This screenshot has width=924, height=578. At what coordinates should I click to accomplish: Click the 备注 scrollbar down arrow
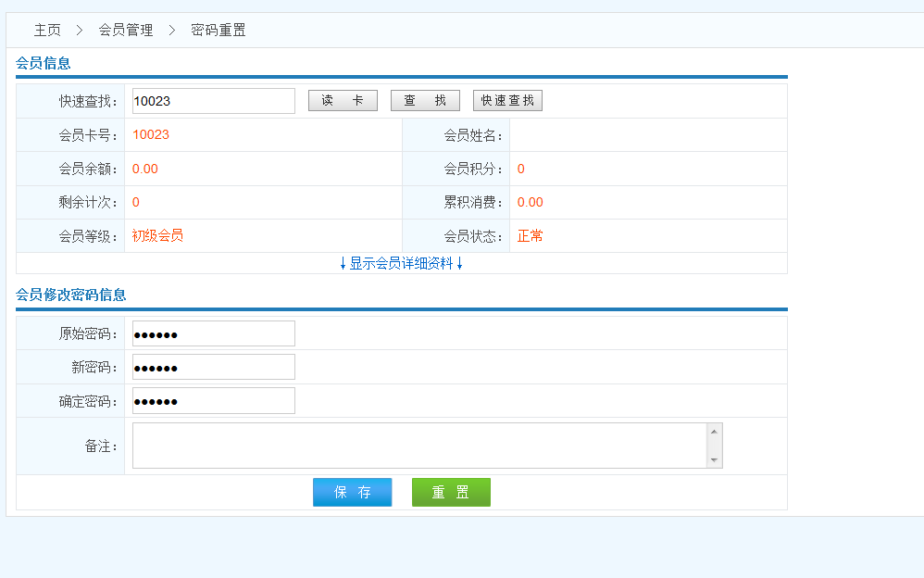714,460
